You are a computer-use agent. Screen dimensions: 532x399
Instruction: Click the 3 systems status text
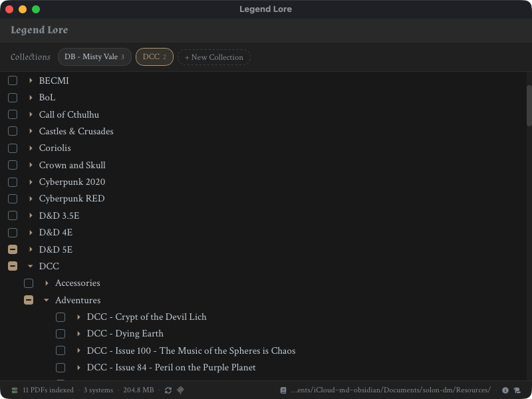coord(98,390)
